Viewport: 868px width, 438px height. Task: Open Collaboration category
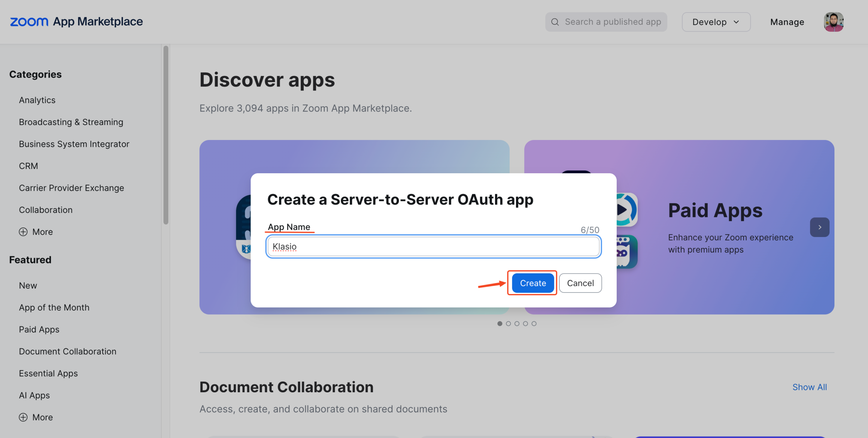tap(45, 210)
